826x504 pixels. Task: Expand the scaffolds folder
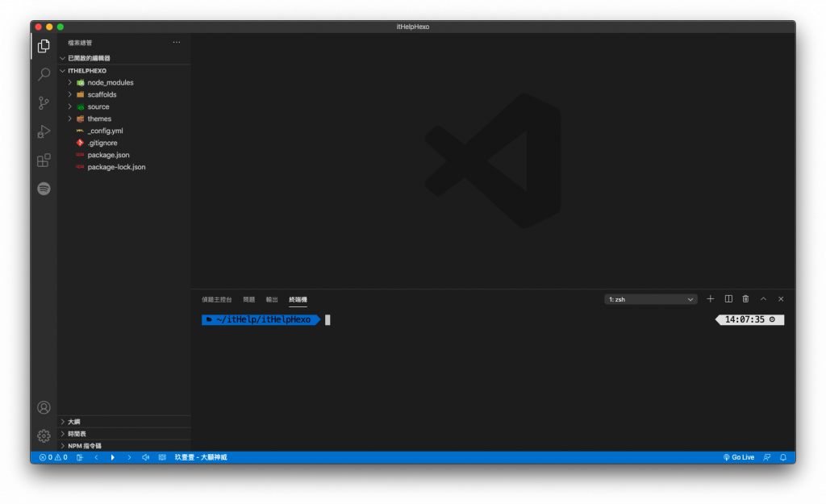[x=123, y=94]
